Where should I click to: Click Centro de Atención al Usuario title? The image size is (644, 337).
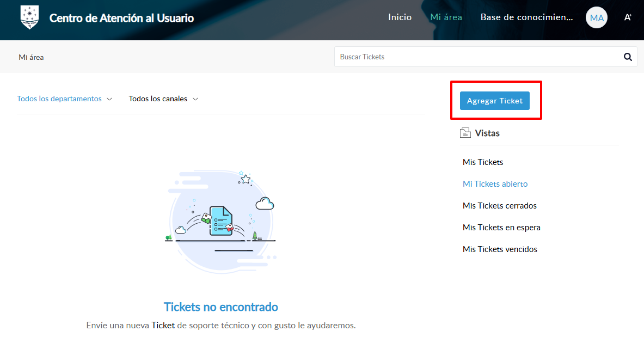tap(121, 18)
